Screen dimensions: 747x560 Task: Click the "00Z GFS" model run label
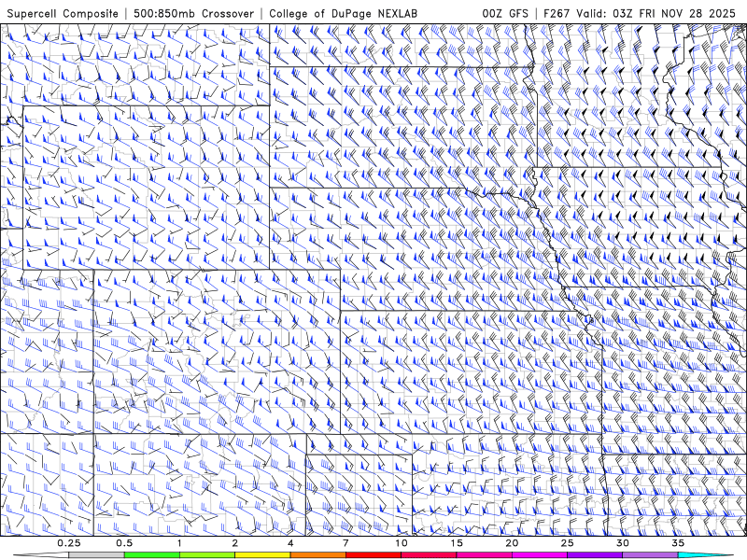click(x=505, y=13)
